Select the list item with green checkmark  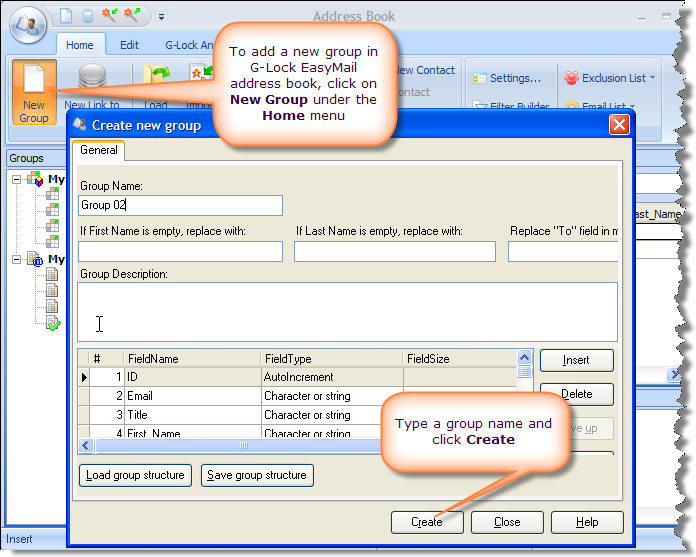(53, 324)
